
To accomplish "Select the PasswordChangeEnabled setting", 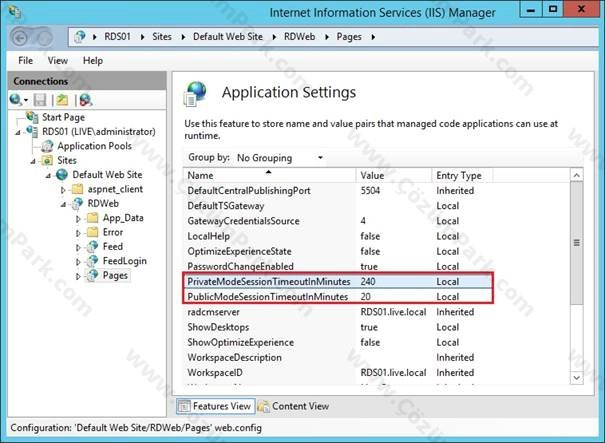I will pyautogui.click(x=338, y=266).
